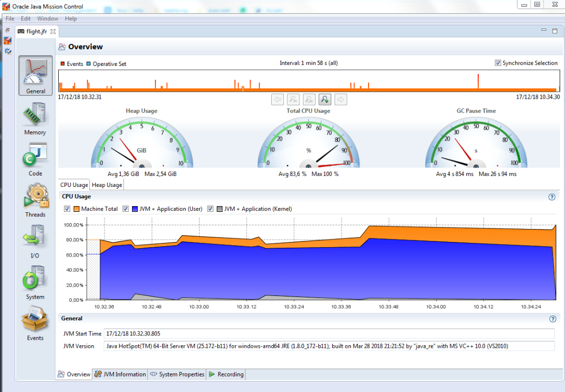Screen dimensions: 565x392
Task: Uncheck the JVM + Application (User) checkbox
Action: pos(125,209)
